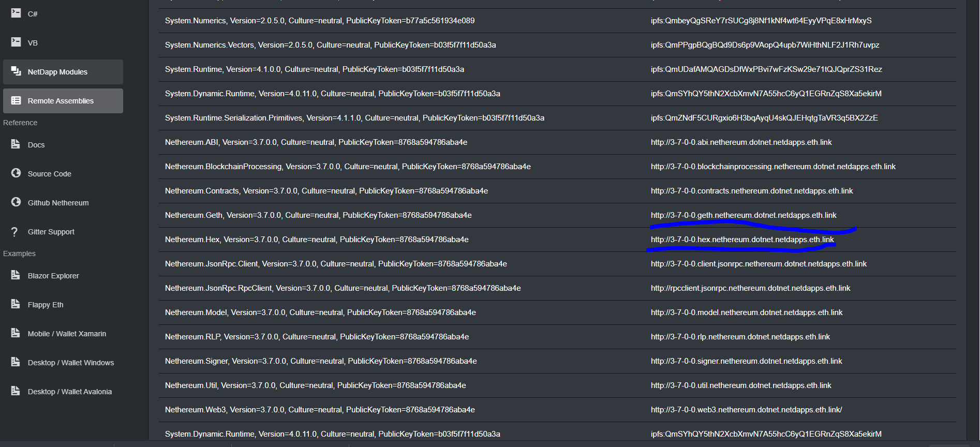Image resolution: width=980 pixels, height=447 pixels.
Task: Click the ipfs:QmbeyQgSReY7rSUCg8j8Nf1kNf4wt64EyyVPqE8xHrMxyS value
Action: tap(761, 21)
